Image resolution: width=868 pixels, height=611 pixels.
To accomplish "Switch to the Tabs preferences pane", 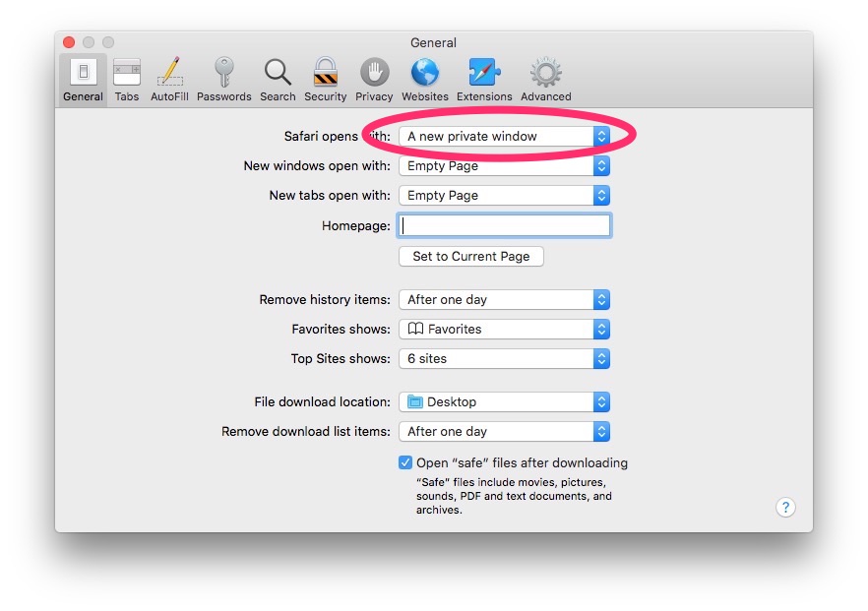I will pyautogui.click(x=127, y=80).
